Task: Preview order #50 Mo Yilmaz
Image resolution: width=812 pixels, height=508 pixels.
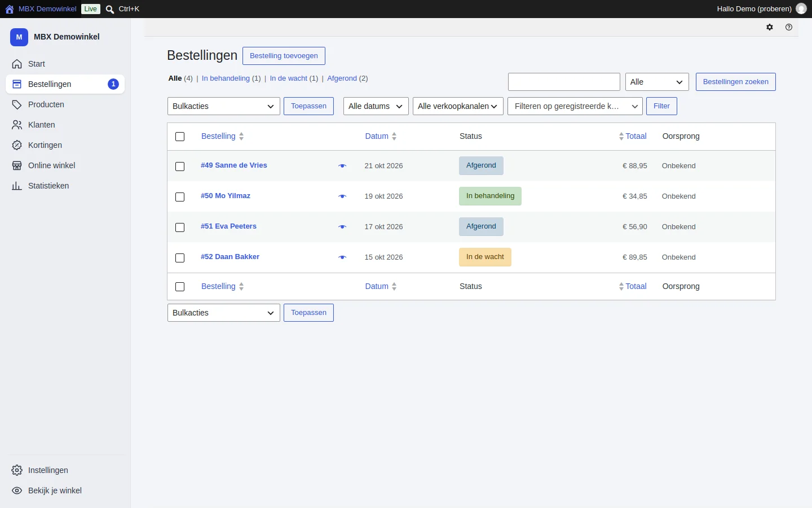Action: (x=342, y=196)
